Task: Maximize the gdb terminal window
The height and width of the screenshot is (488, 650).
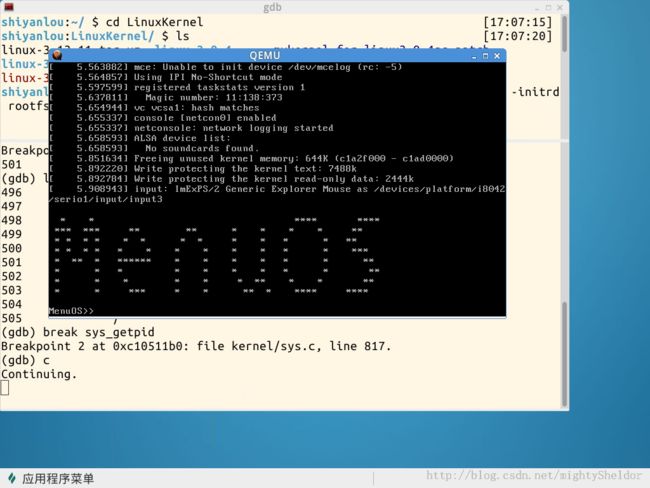Action: point(548,7)
